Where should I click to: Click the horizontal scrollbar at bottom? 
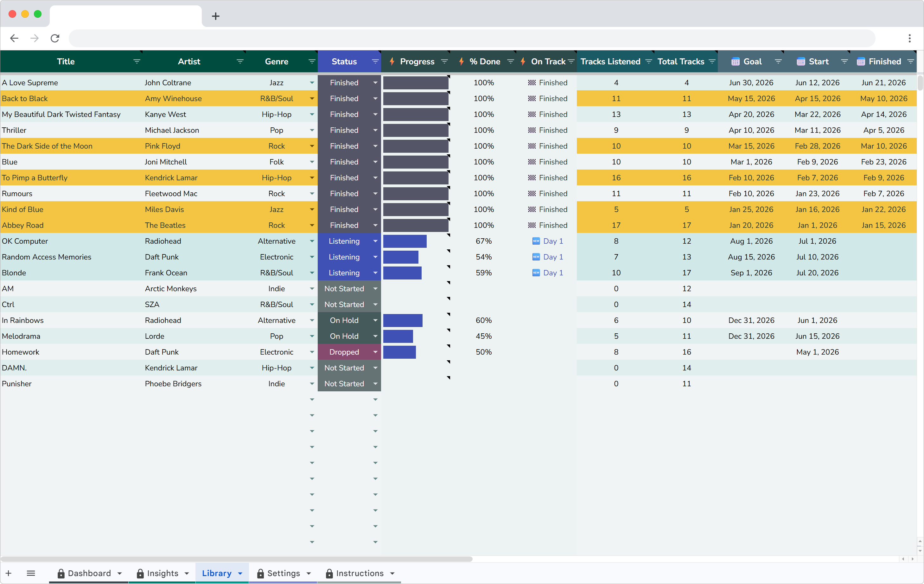pos(236,559)
